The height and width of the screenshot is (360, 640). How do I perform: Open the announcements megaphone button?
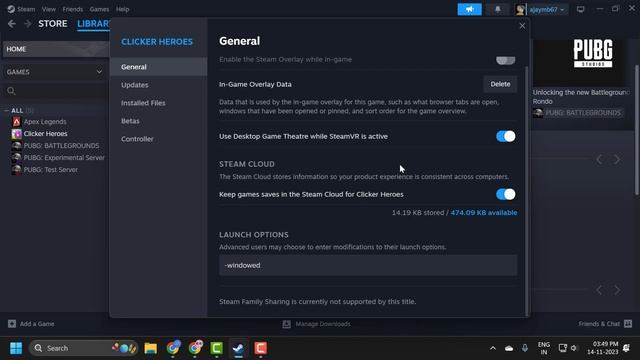[469, 9]
